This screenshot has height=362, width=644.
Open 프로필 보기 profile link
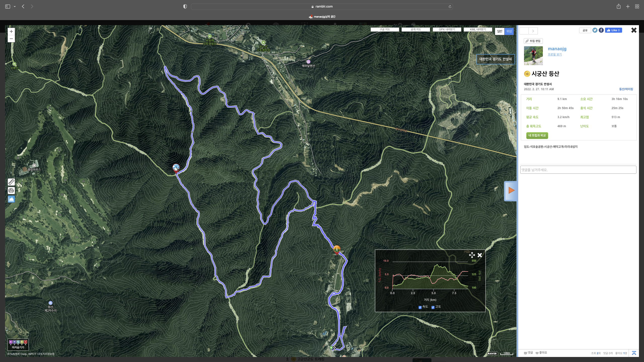pos(554,55)
